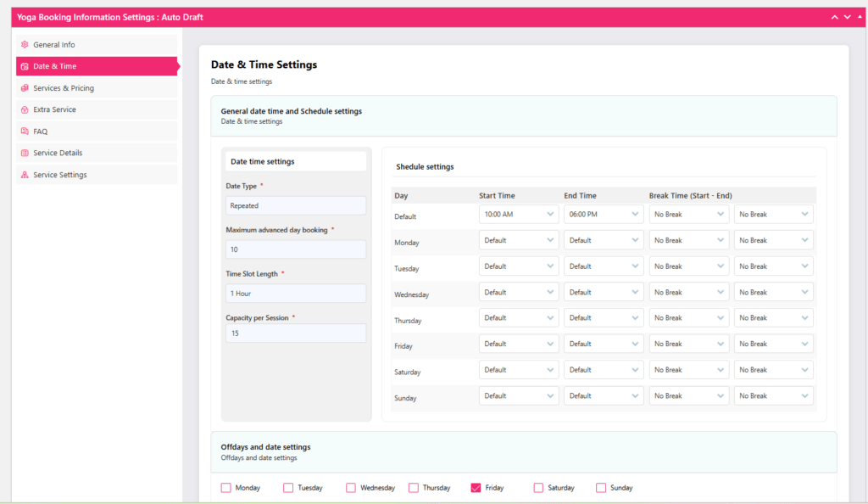Click 'Offdays and date settings' heading

(x=265, y=447)
